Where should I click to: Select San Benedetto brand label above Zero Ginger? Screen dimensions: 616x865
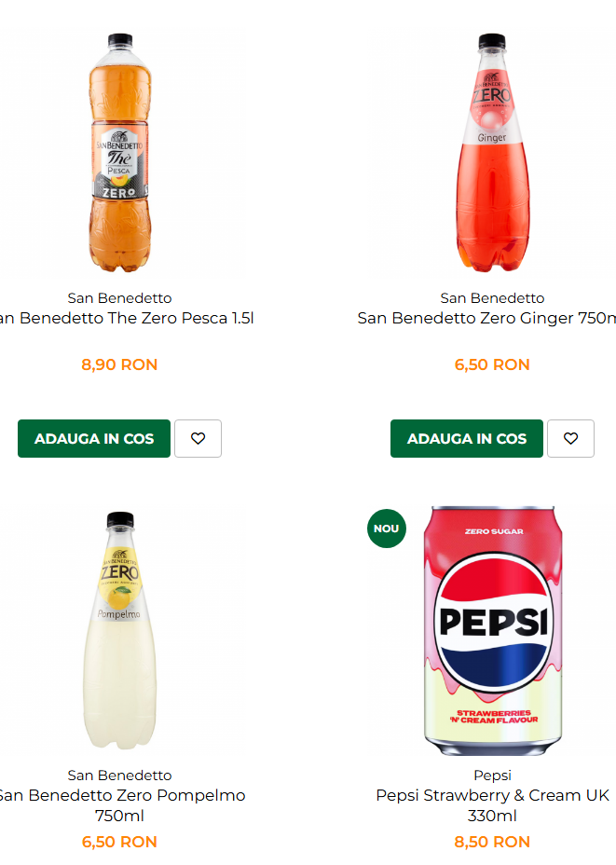click(492, 298)
